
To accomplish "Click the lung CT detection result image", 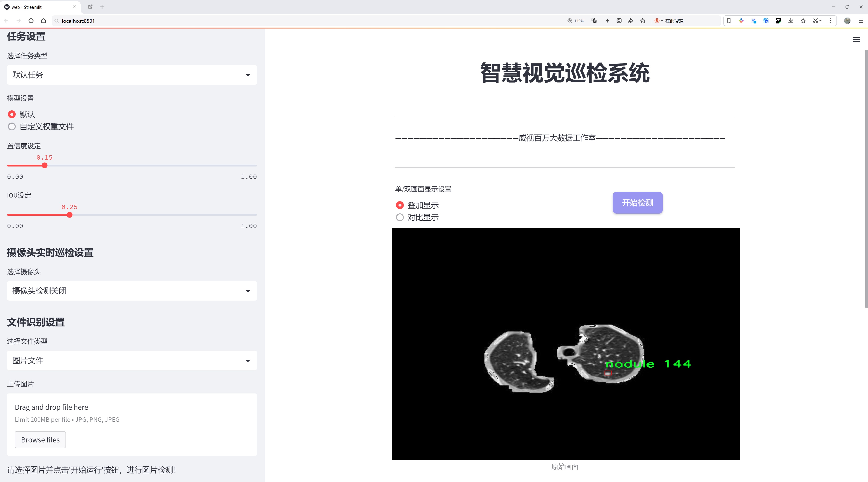I will click(566, 344).
